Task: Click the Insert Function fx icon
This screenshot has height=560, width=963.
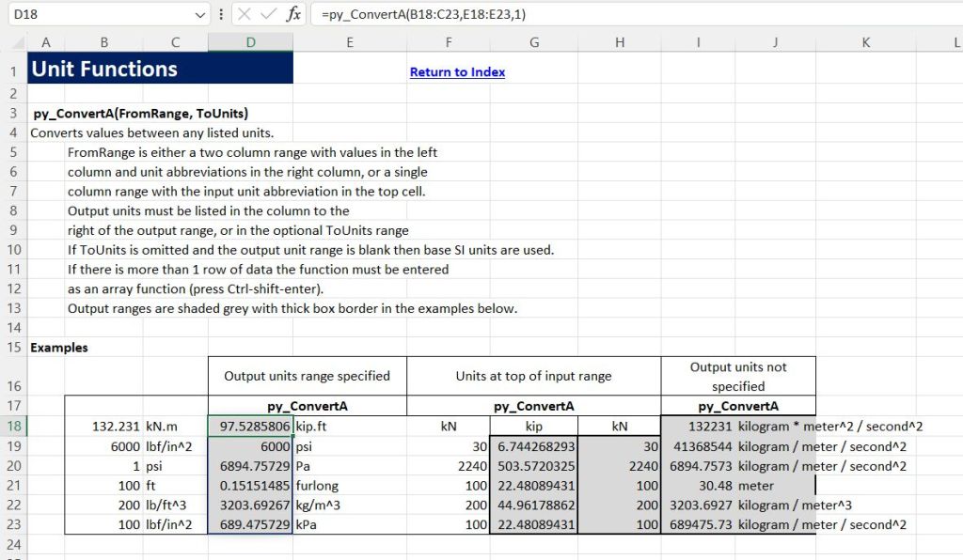Action: point(293,15)
